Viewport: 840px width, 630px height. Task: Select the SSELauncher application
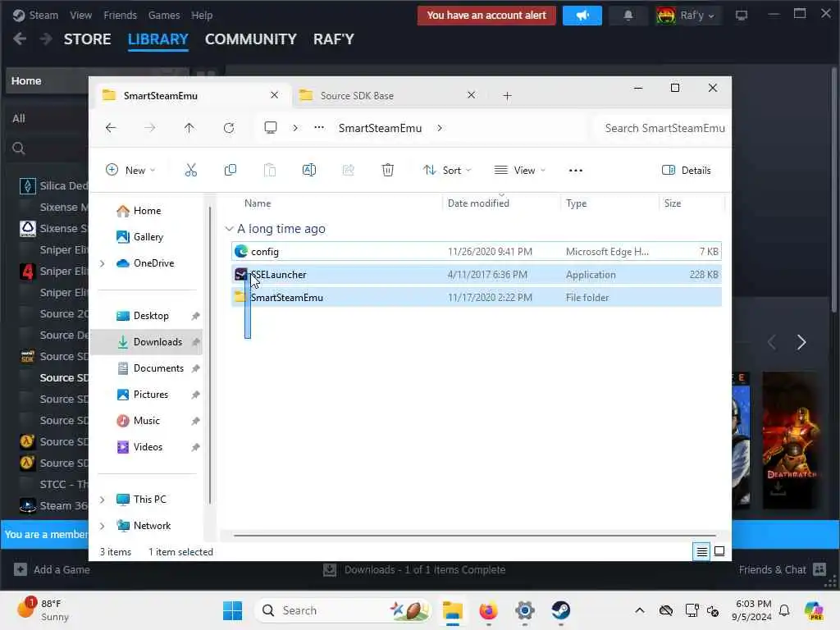pos(477,274)
